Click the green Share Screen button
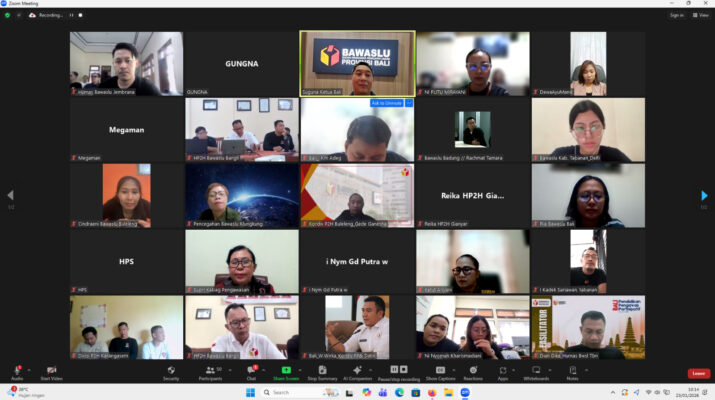The width and height of the screenshot is (715, 400). (x=286, y=372)
